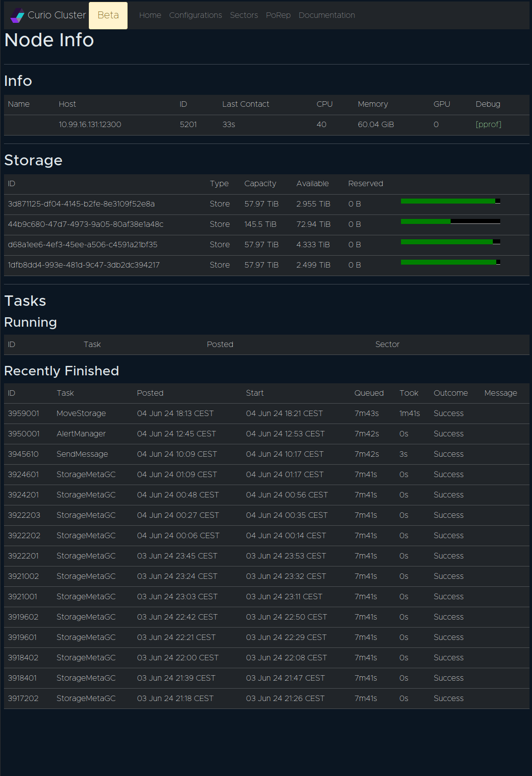Screen dimensions: 532x776
Task: Click the Curio Cluster logo icon
Action: click(17, 15)
